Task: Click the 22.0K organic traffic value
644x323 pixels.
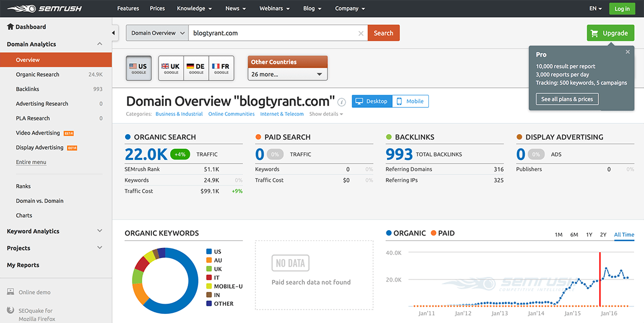Action: (x=147, y=155)
